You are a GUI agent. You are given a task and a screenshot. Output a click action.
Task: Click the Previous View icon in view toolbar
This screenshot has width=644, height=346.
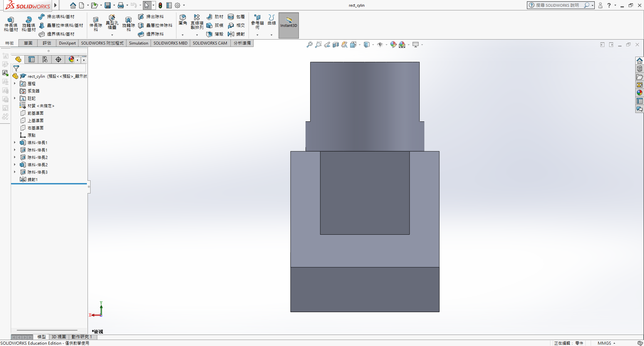click(327, 45)
